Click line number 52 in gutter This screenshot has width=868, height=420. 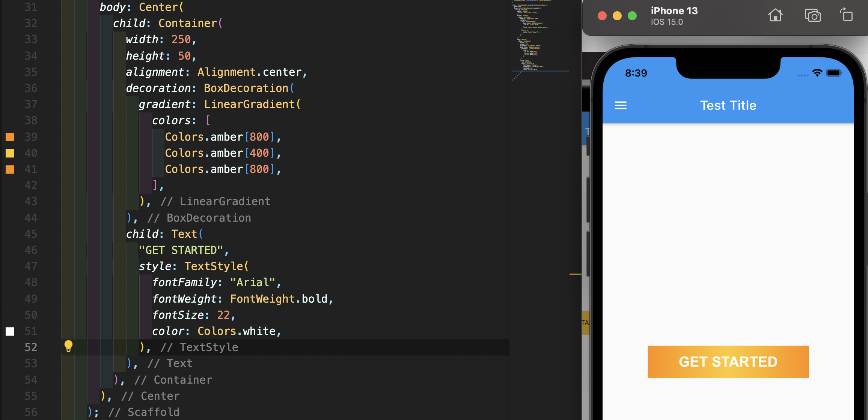pyautogui.click(x=31, y=347)
